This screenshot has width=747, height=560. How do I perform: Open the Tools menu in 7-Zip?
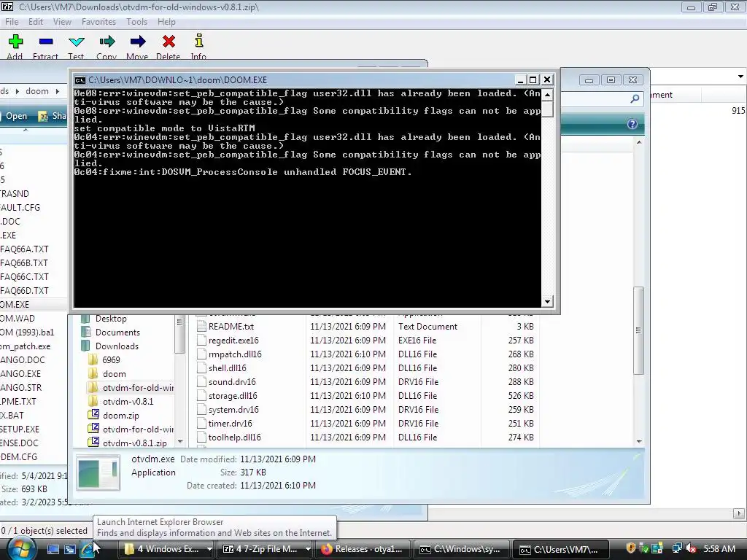click(x=136, y=22)
